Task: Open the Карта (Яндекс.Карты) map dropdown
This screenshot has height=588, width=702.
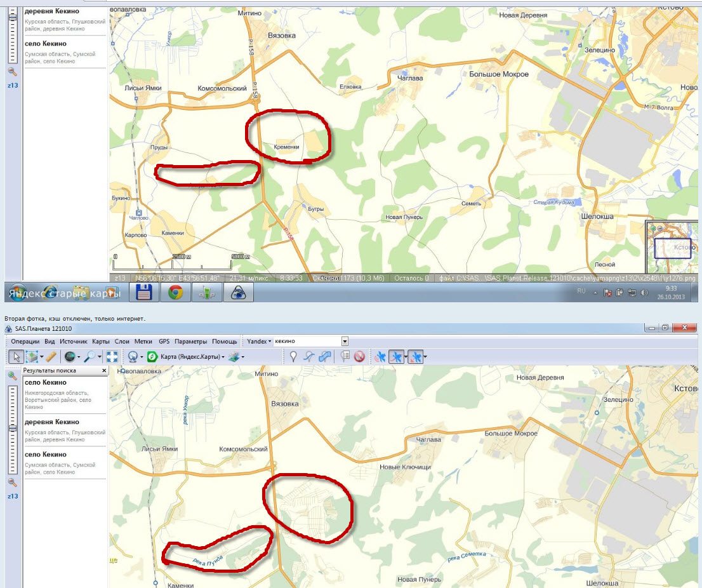Action: 191,357
